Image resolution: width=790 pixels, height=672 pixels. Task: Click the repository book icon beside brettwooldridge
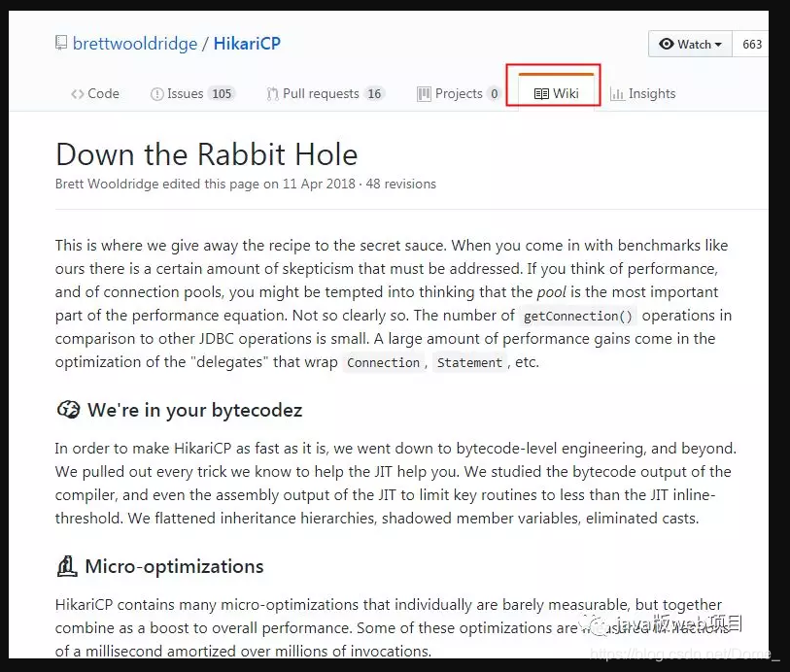point(61,43)
